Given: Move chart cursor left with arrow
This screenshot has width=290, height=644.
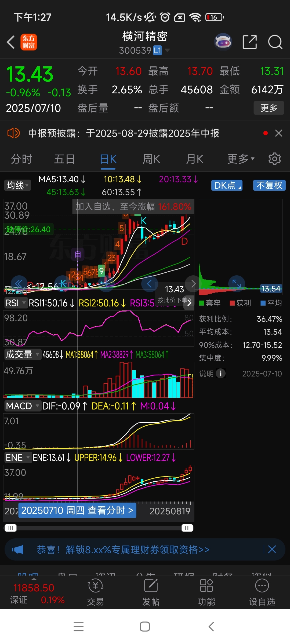Looking at the screenshot, I should pos(149,283).
